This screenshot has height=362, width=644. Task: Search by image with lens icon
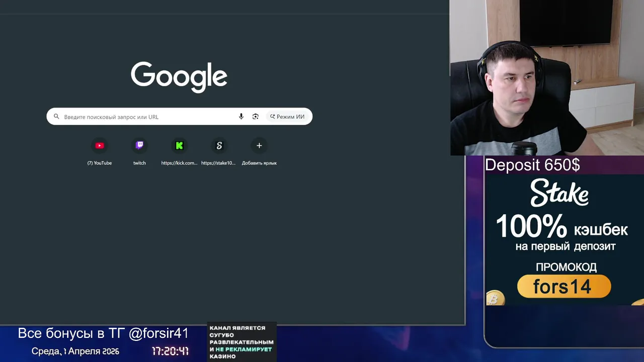[x=256, y=117]
